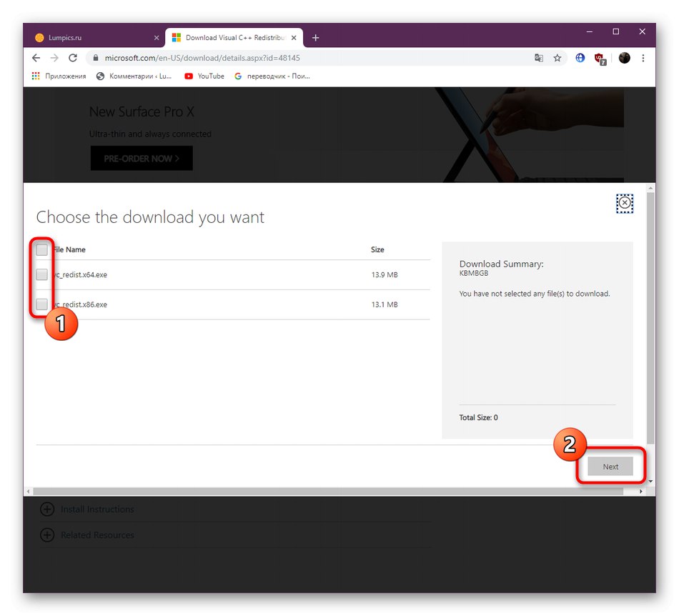Open the blue globe extension
The width and height of the screenshot is (679, 616).
pos(580,58)
